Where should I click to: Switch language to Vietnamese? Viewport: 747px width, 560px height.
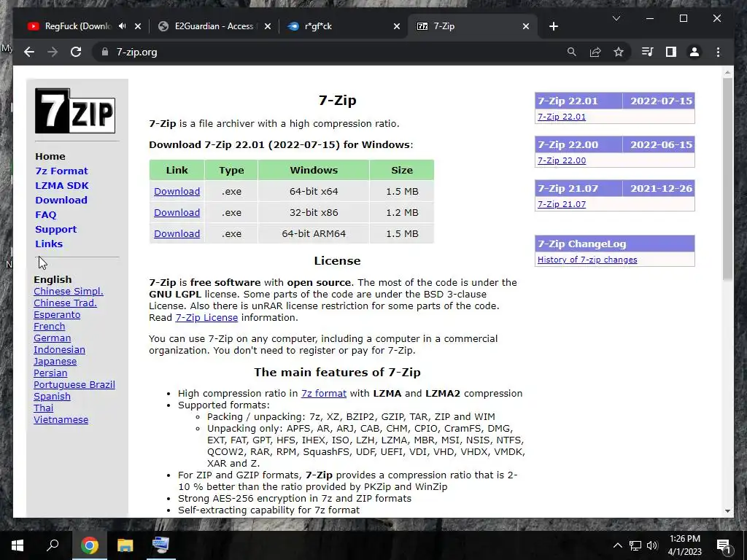(x=61, y=419)
